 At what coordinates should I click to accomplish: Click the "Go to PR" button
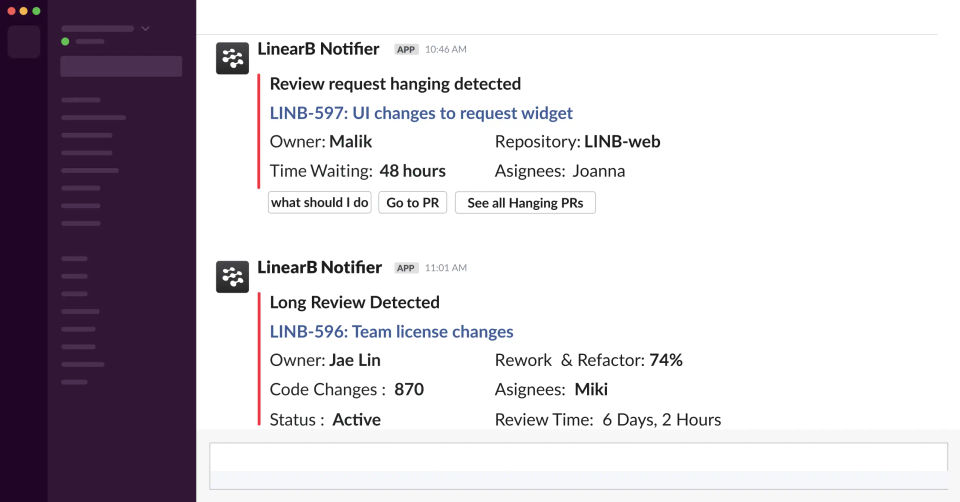pos(412,203)
